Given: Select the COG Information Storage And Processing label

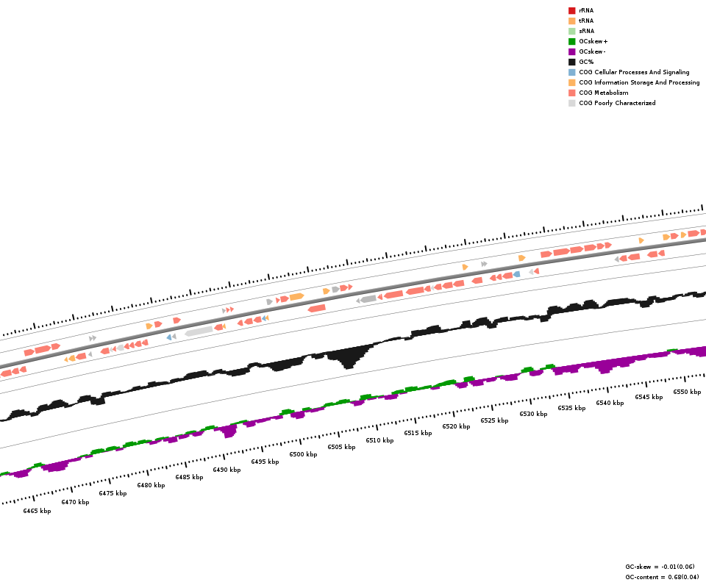Looking at the screenshot, I should point(639,82).
